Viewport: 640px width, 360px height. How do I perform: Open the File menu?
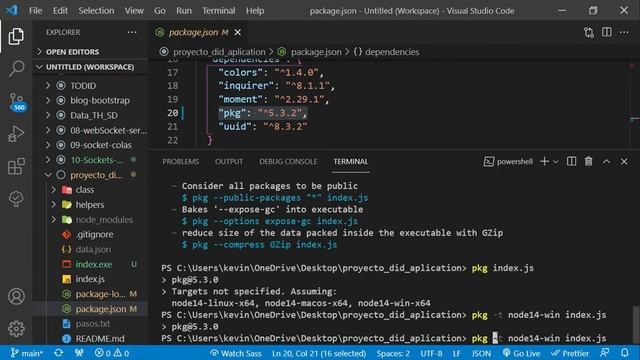pyautogui.click(x=36, y=11)
